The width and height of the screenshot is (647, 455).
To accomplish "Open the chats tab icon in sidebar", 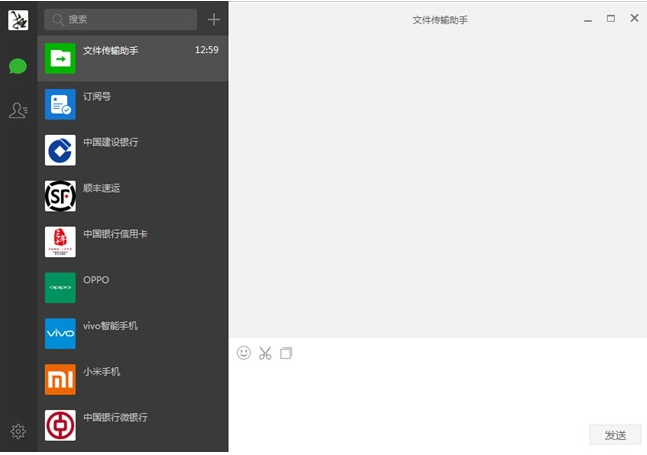I will pos(17,66).
